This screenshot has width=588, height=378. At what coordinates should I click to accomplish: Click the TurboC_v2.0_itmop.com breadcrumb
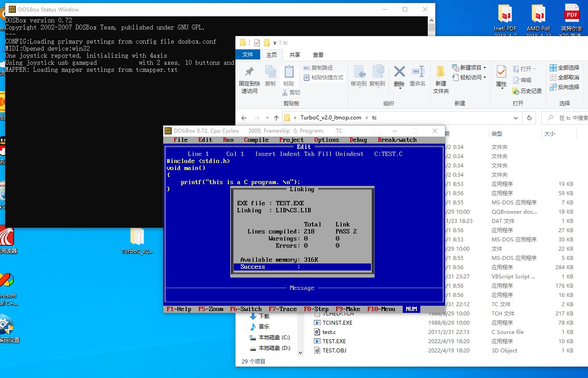[331, 118]
